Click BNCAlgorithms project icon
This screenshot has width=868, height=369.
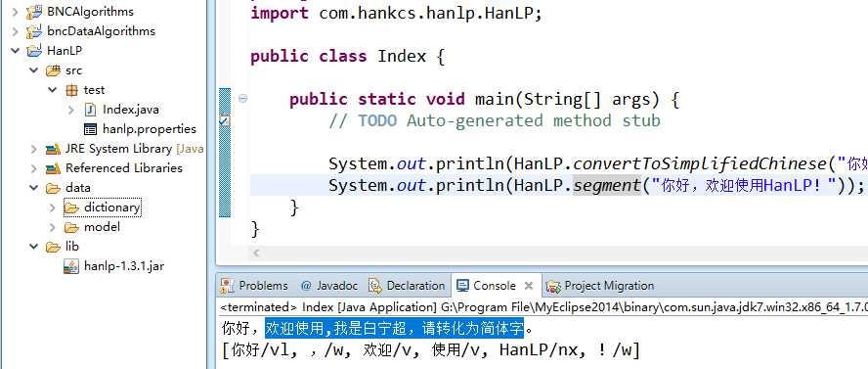(34, 11)
